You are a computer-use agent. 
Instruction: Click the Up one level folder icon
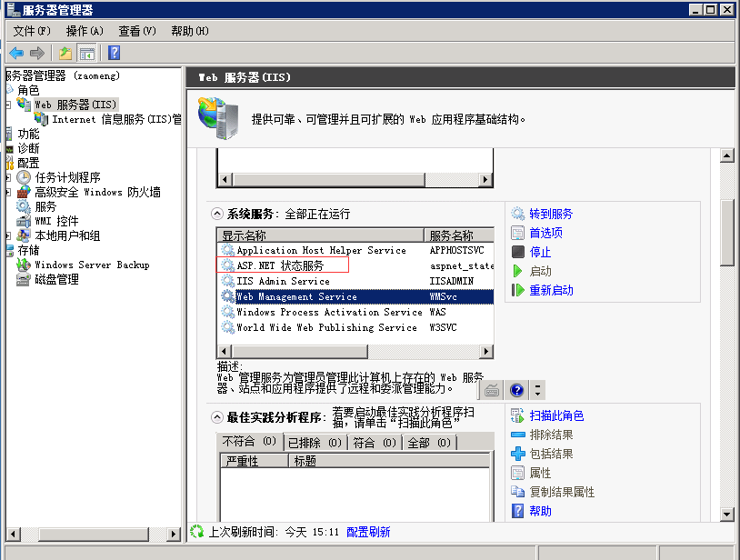(x=65, y=53)
